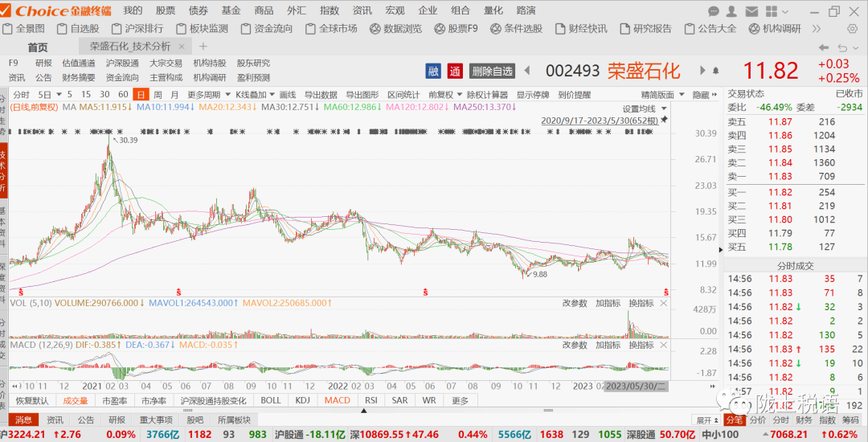This screenshot has height=442, width=868.
Task: Switch chart to 周 weekly period
Action: (158, 95)
